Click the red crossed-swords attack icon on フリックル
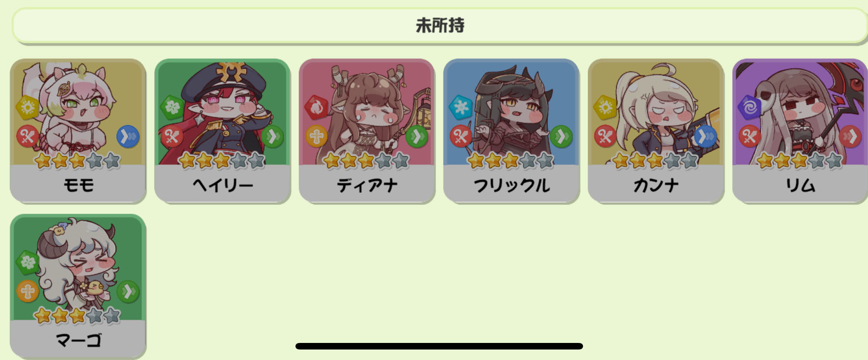The height and width of the screenshot is (360, 868). 461,136
